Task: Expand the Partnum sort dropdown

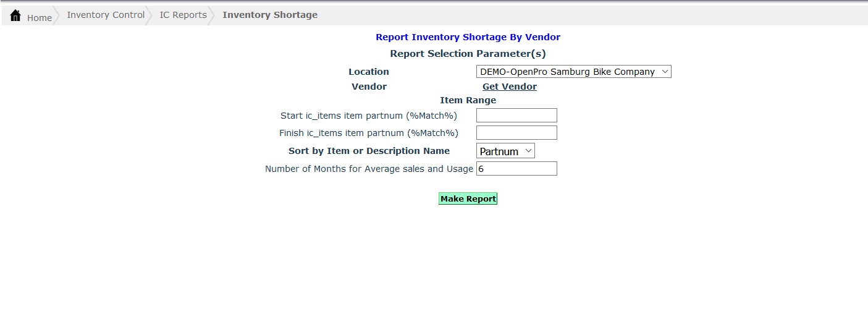Action: (x=505, y=151)
